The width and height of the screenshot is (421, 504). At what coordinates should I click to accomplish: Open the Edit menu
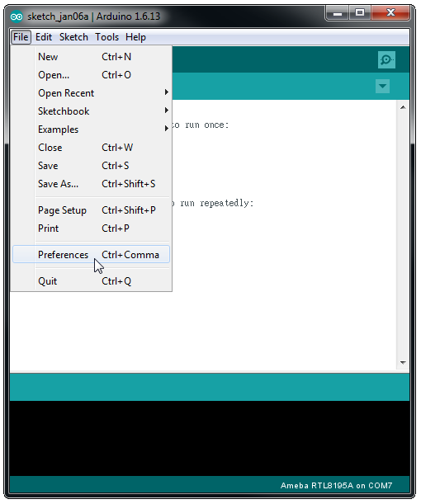(x=44, y=37)
